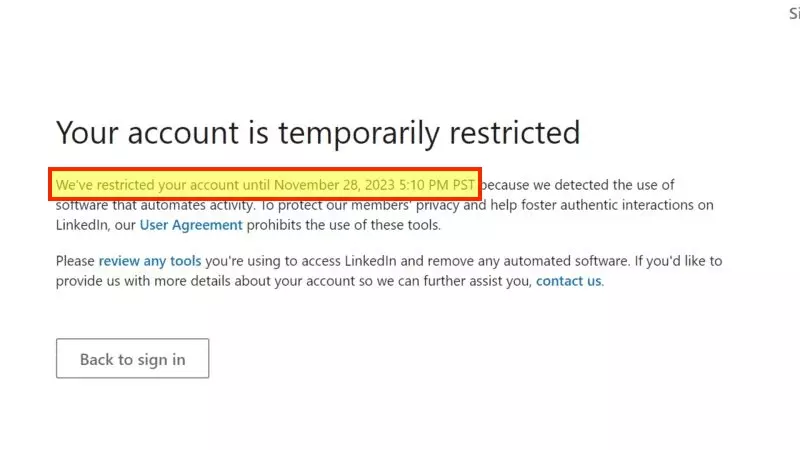Screen dimensions: 800x450
Task: Follow the review any tools link
Action: click(150, 261)
